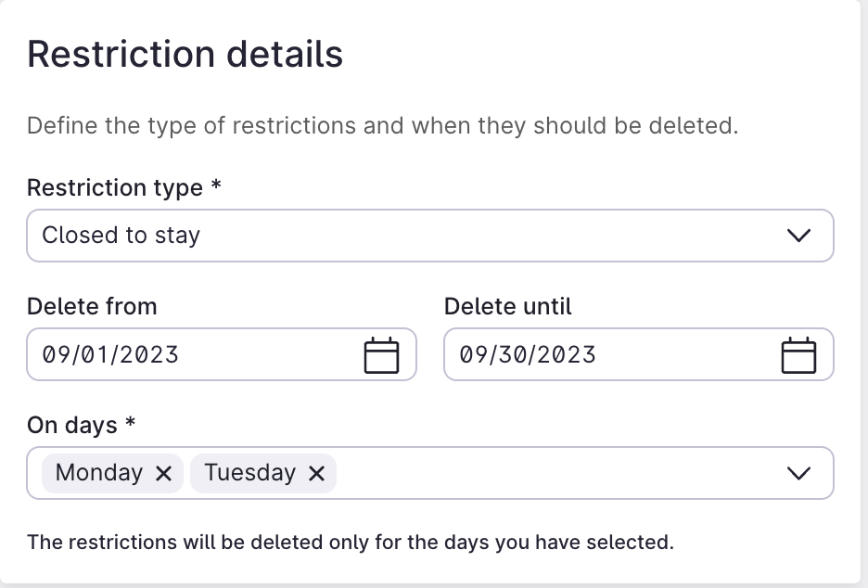
Task: Open the On days chevron arrow
Action: point(798,473)
